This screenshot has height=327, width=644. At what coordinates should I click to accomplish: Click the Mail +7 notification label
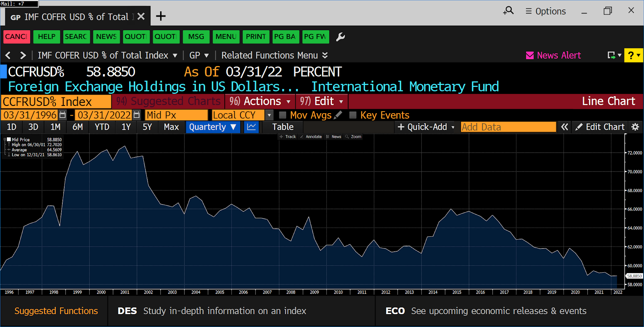pyautogui.click(x=19, y=4)
